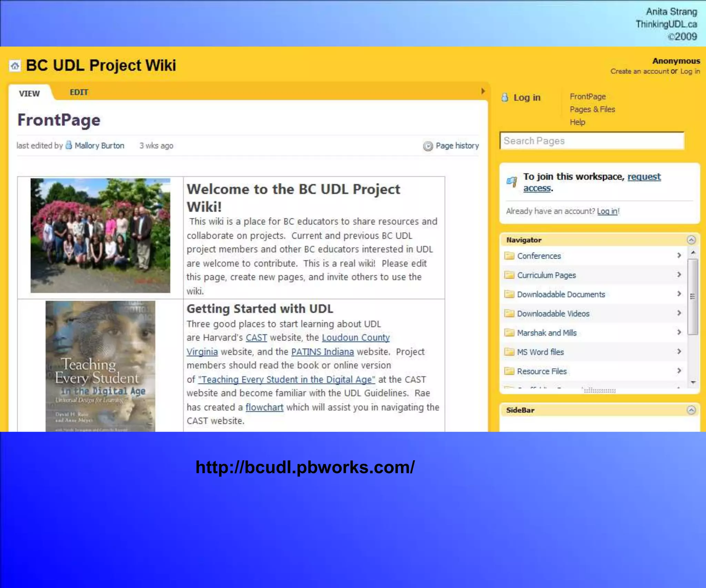The image size is (706, 588).
Task: Open the Conferences folder
Action: pyautogui.click(x=539, y=256)
